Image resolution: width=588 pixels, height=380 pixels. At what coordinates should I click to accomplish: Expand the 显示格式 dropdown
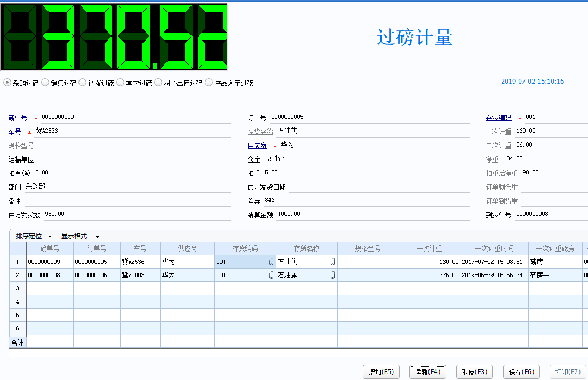coord(80,236)
